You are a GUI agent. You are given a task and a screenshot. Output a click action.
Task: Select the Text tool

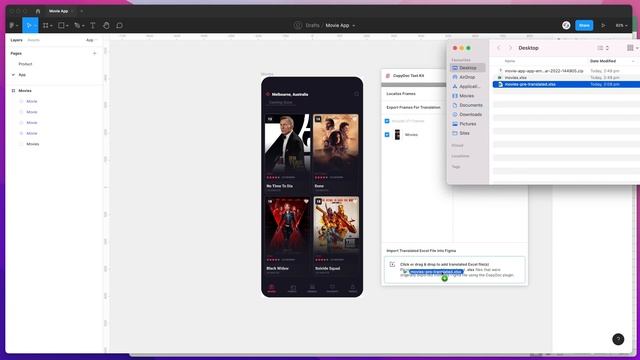pos(93,25)
